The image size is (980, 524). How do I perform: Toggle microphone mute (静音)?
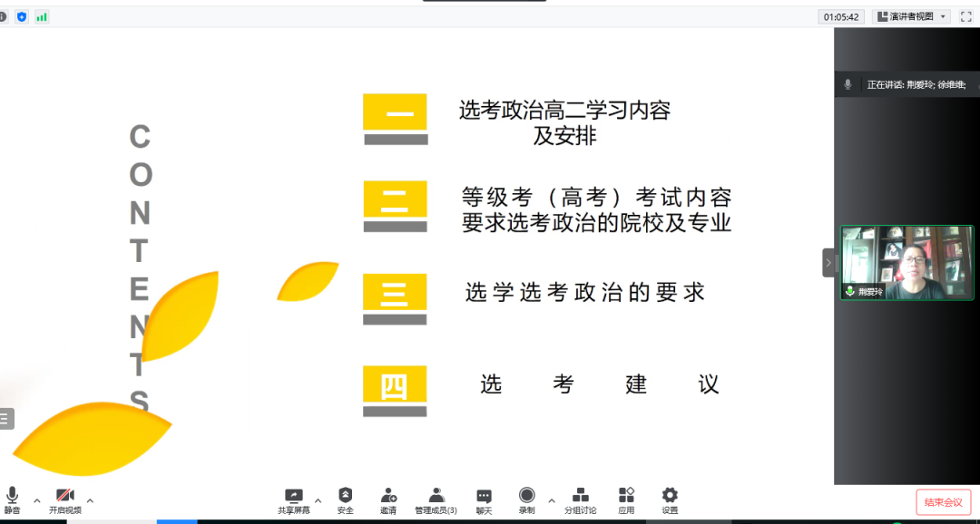pyautogui.click(x=12, y=500)
